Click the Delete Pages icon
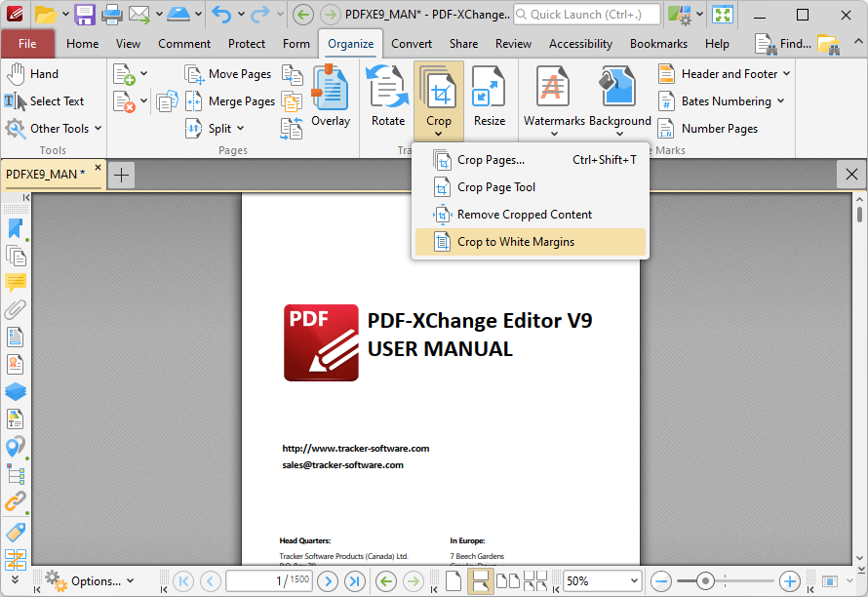 [x=124, y=101]
